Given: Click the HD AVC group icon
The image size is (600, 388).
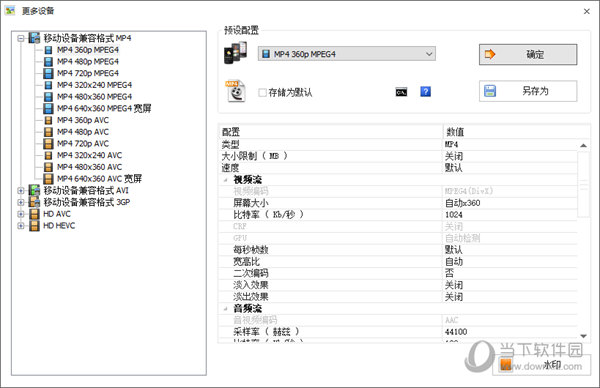Looking at the screenshot, I should (34, 214).
